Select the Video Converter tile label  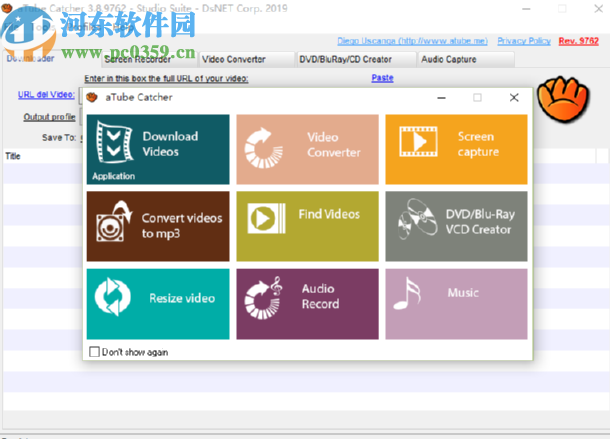334,145
